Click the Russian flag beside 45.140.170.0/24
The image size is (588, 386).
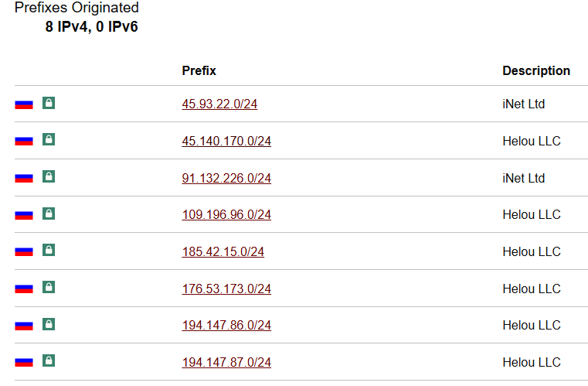(24, 141)
